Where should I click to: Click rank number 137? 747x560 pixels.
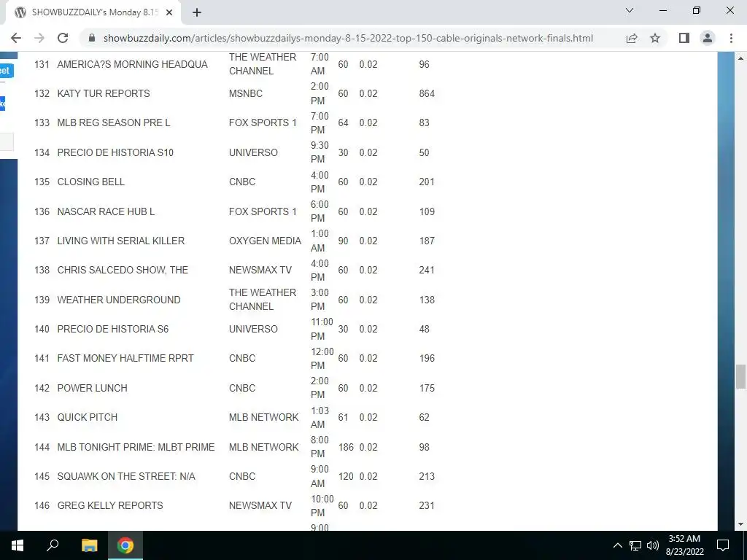42,241
